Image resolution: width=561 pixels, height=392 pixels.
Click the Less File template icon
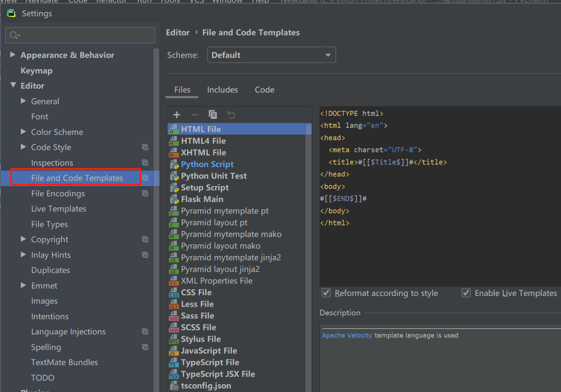(174, 304)
